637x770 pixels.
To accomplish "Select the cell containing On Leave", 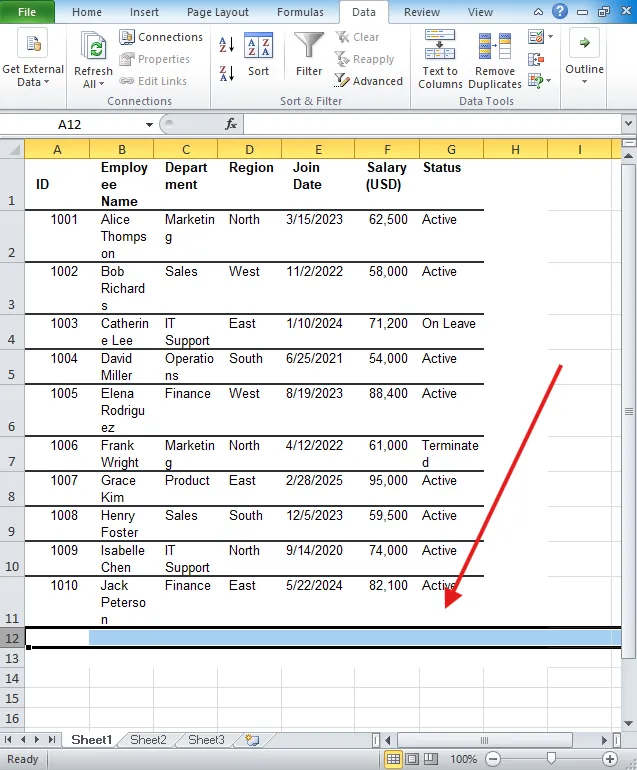I will point(451,331).
